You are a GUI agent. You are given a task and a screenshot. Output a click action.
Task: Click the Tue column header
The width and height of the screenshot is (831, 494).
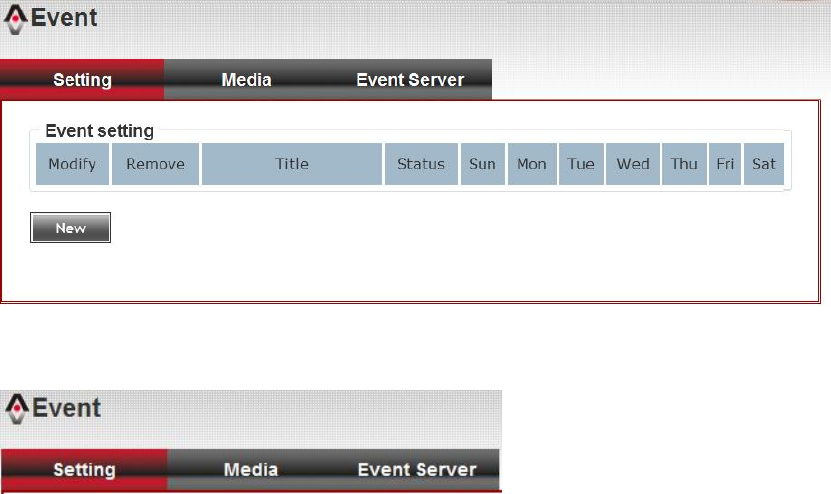581,164
